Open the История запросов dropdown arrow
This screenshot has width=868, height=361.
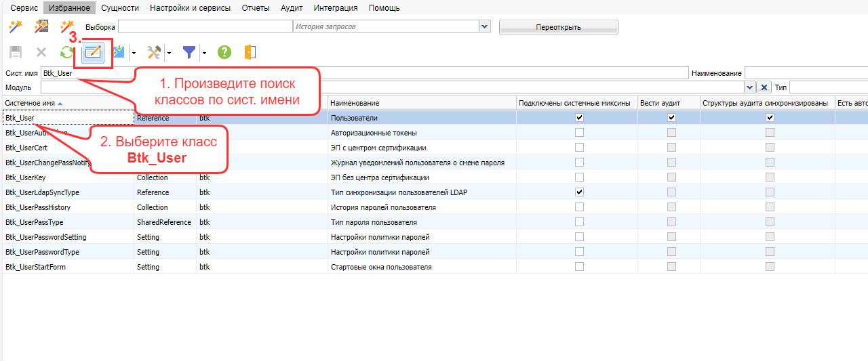[484, 26]
